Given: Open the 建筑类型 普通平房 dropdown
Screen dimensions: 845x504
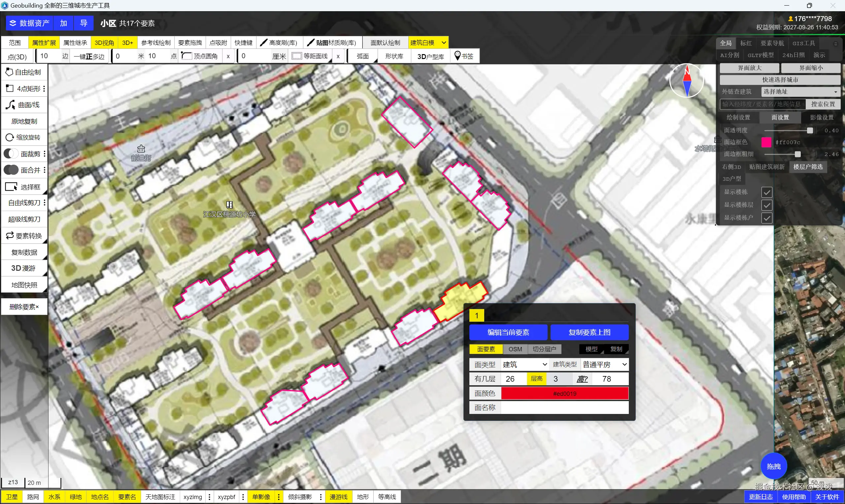Looking at the screenshot, I should pyautogui.click(x=604, y=364).
